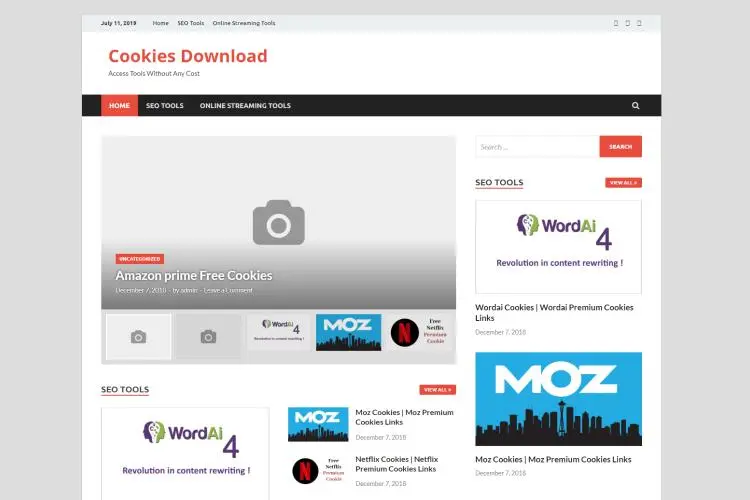
Task: Click the sidebar SEO TOOLS heading
Action: click(x=499, y=182)
